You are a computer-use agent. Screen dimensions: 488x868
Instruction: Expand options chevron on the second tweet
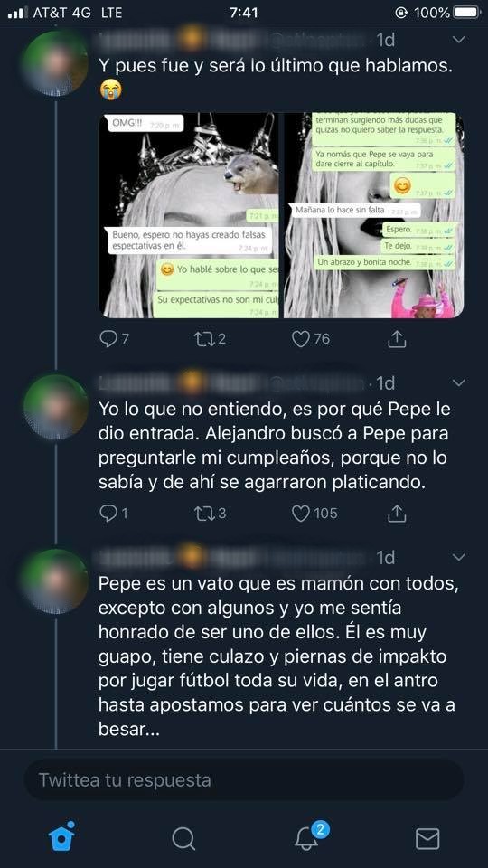point(459,382)
